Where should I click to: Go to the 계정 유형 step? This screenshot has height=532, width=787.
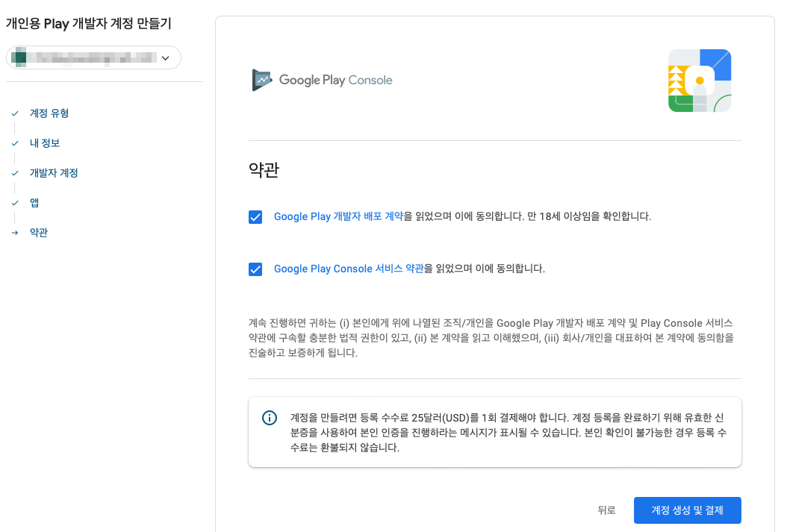tap(49, 113)
